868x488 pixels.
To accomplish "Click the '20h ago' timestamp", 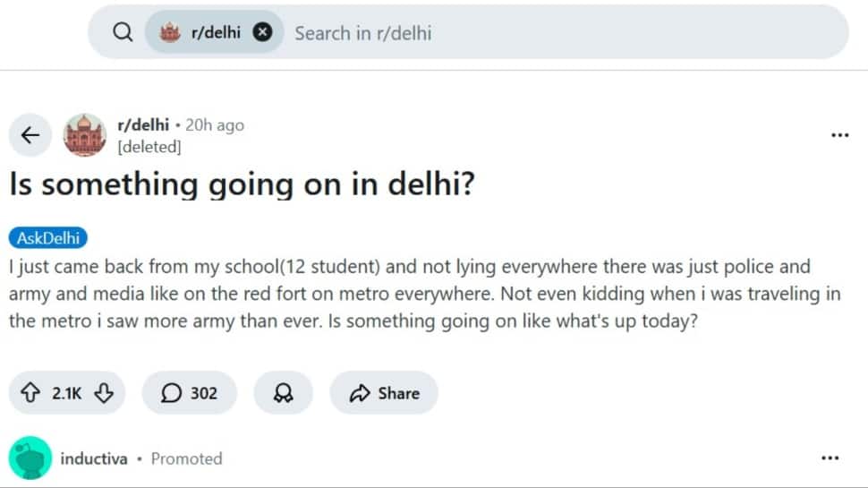I will (215, 125).
